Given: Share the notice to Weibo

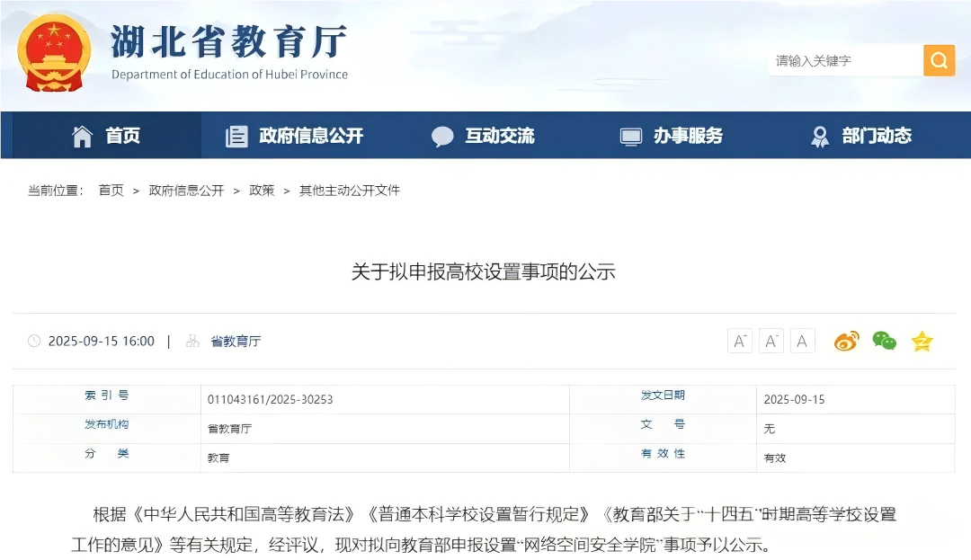Looking at the screenshot, I should [846, 341].
